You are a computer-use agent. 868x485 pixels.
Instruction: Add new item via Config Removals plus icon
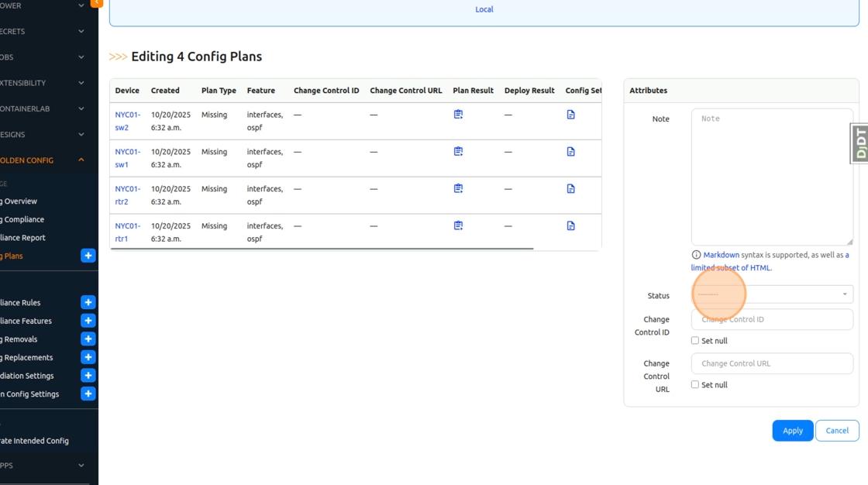(88, 339)
